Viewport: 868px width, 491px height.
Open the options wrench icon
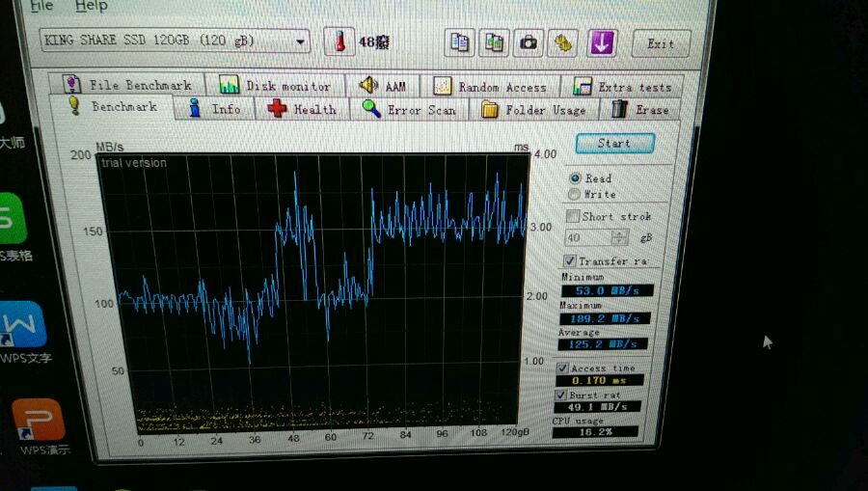(562, 42)
